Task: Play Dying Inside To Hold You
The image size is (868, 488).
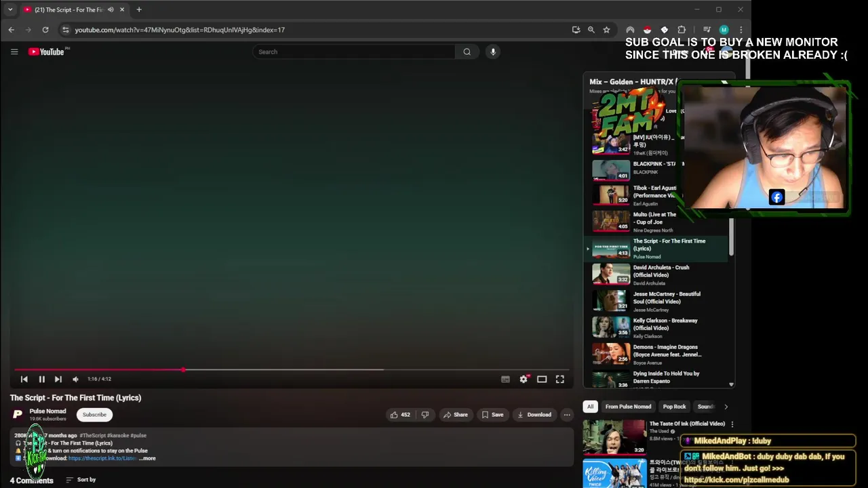Action: pos(655,379)
